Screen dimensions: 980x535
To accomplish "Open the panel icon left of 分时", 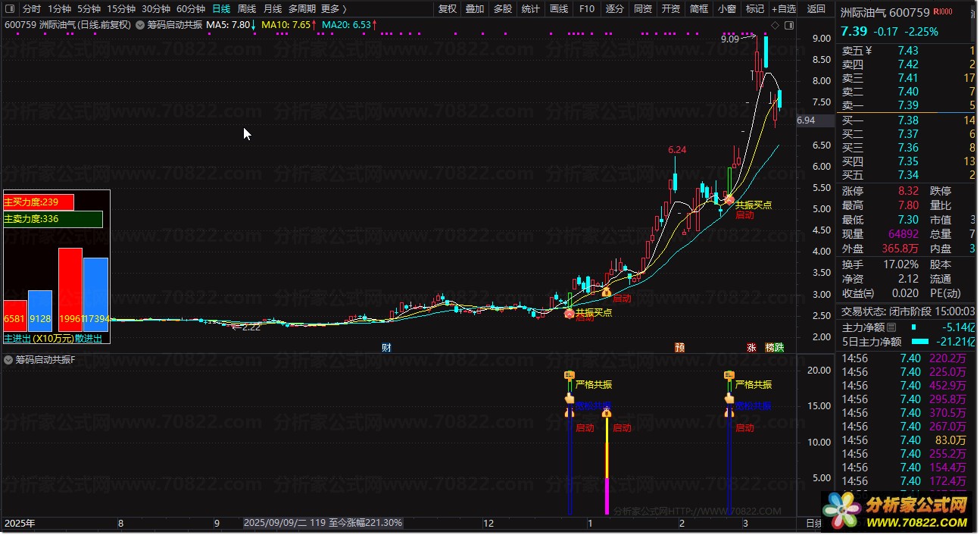I will [x=9, y=9].
